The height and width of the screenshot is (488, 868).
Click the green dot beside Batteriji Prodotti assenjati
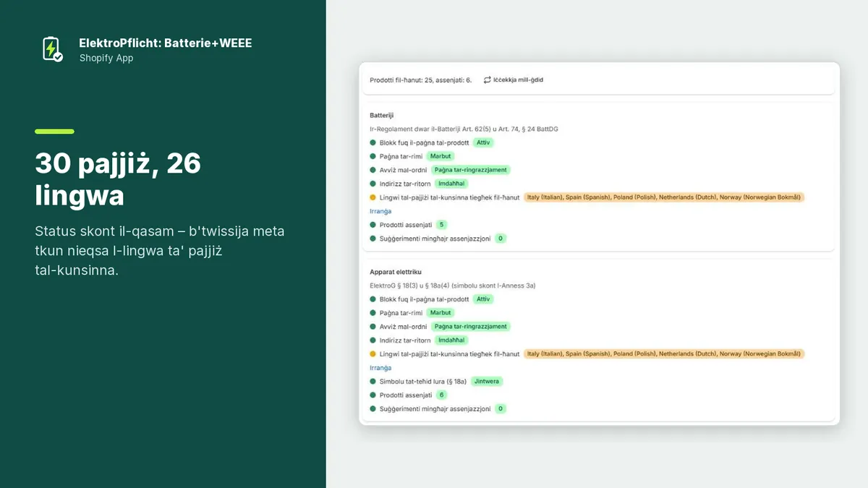[373, 225]
